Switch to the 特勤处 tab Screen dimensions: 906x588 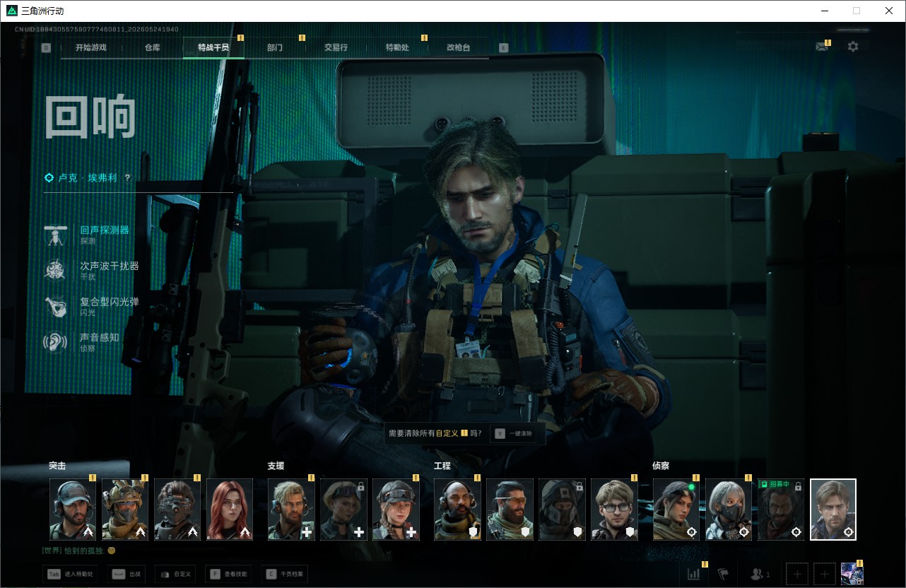(x=397, y=47)
